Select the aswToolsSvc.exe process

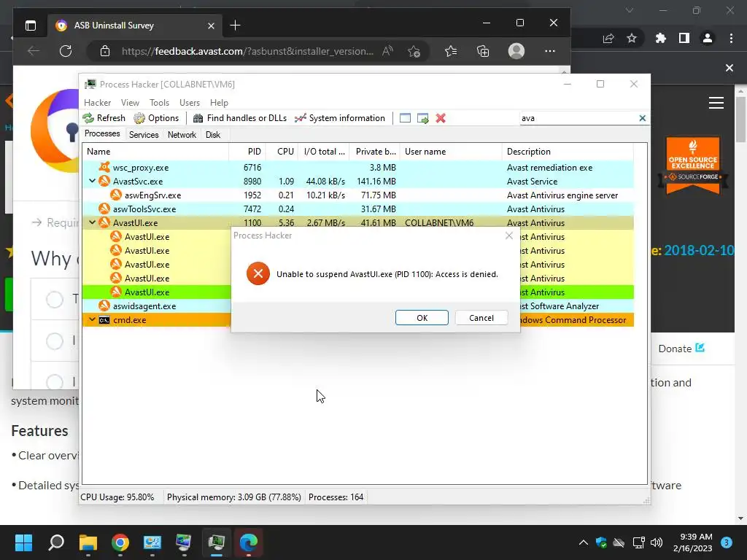357,209
